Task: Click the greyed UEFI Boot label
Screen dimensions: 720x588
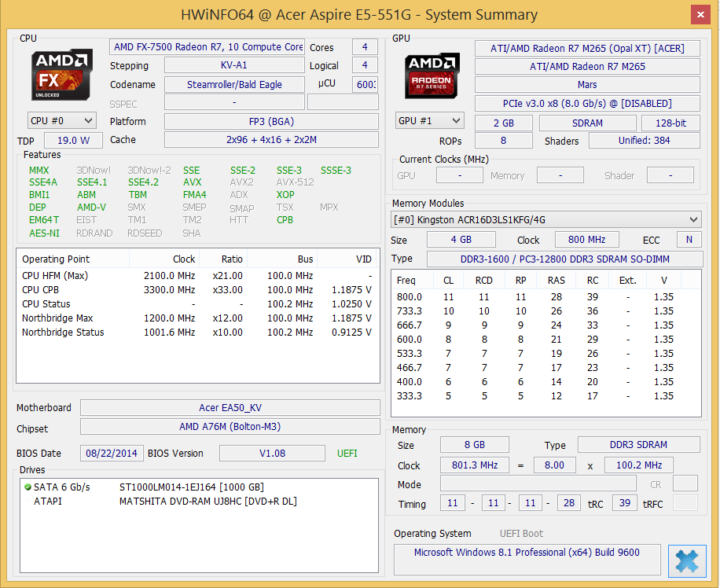Action: [x=521, y=533]
